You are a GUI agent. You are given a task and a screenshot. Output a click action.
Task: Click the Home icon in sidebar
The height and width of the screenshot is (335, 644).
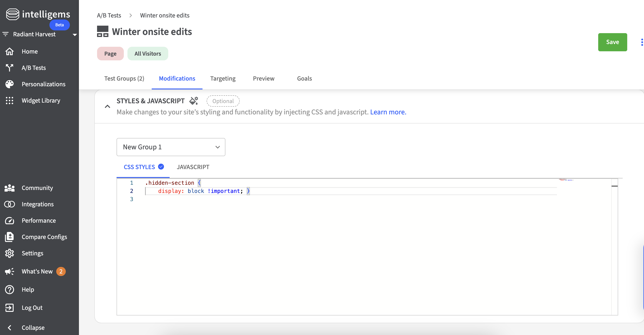[10, 52]
